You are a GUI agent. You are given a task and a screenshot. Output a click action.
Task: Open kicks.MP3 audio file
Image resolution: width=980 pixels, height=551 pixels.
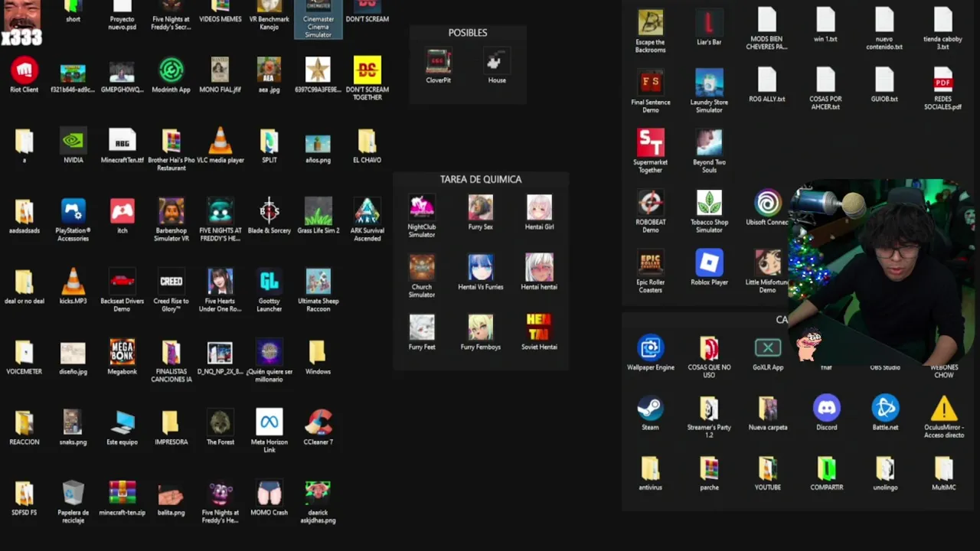(x=73, y=282)
